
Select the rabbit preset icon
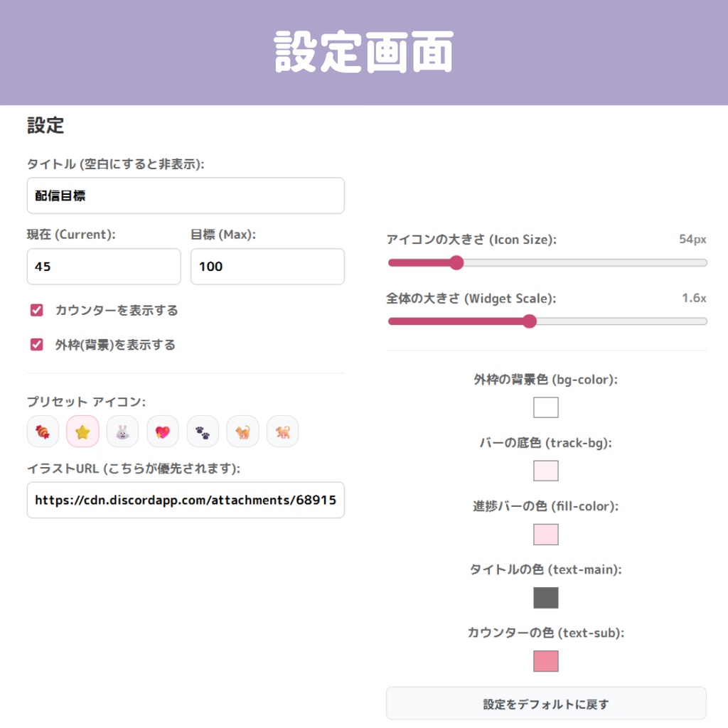[x=122, y=432]
